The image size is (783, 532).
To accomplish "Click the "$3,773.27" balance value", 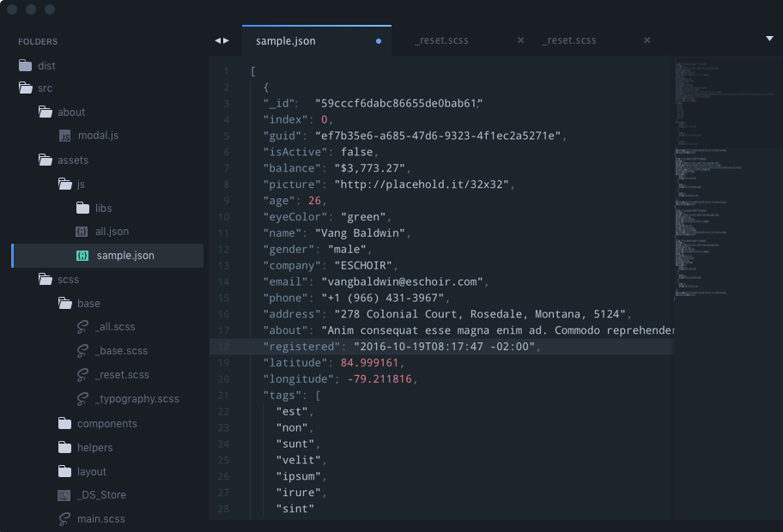I will point(369,168).
